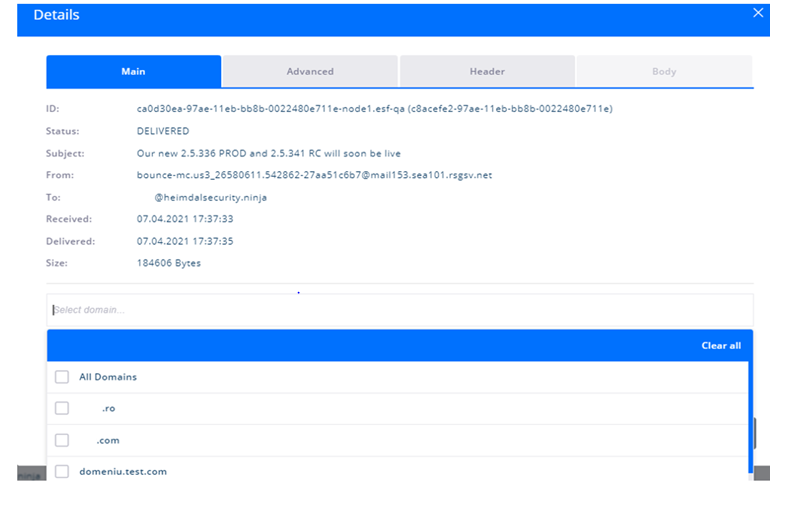Click the message ID value

click(374, 108)
